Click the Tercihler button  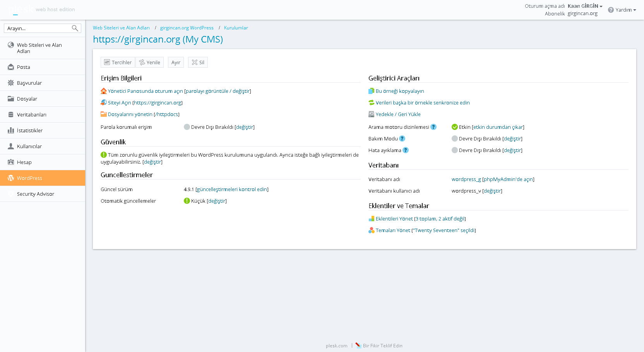[118, 62]
